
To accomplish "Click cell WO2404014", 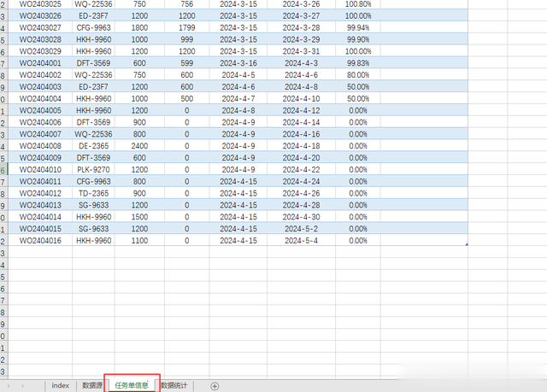I will point(40,217).
